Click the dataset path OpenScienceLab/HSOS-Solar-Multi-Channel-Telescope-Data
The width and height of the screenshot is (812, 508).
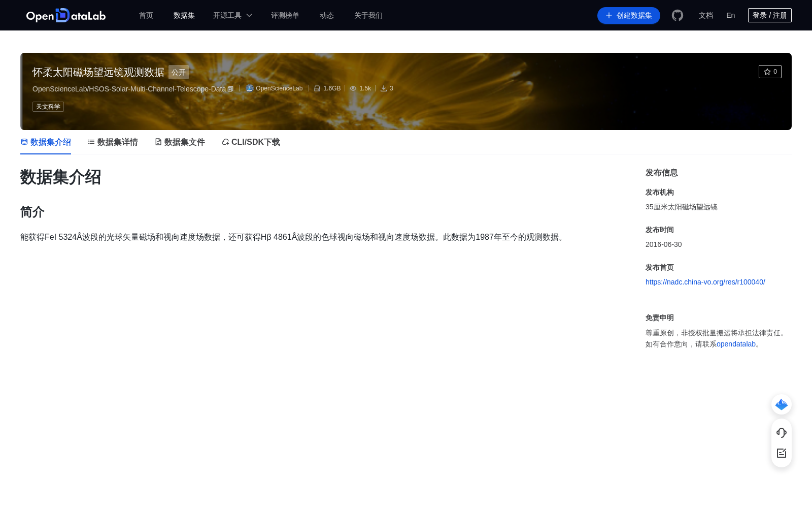coord(129,89)
